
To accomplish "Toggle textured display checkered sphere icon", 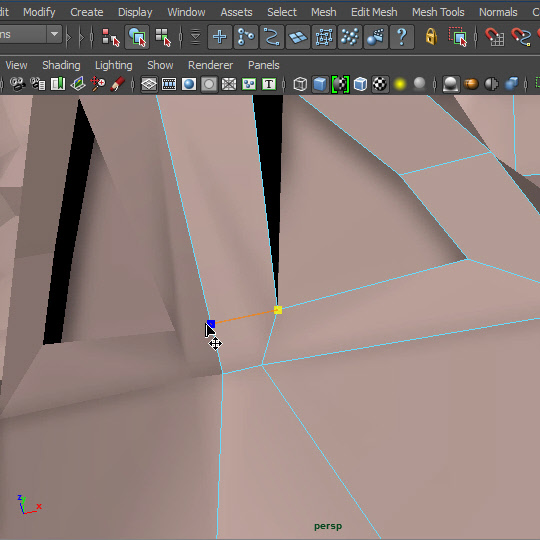I will (x=380, y=84).
